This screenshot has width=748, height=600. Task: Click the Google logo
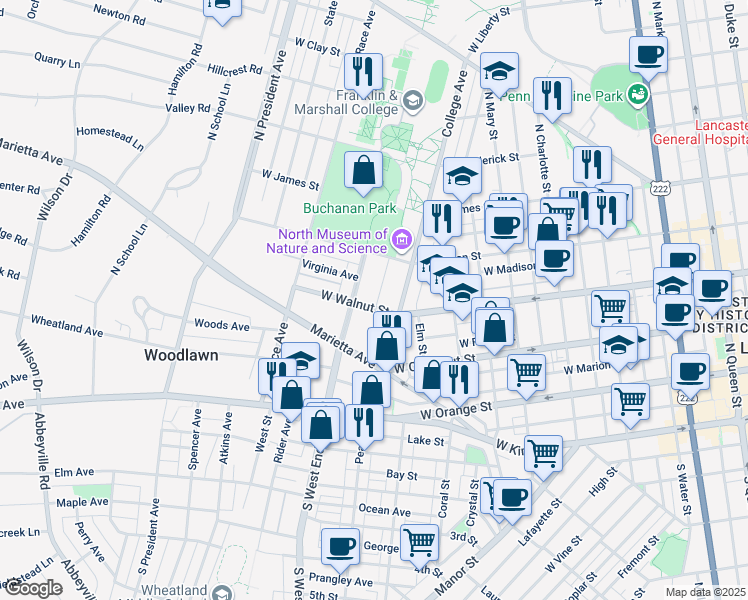pyautogui.click(x=32, y=588)
